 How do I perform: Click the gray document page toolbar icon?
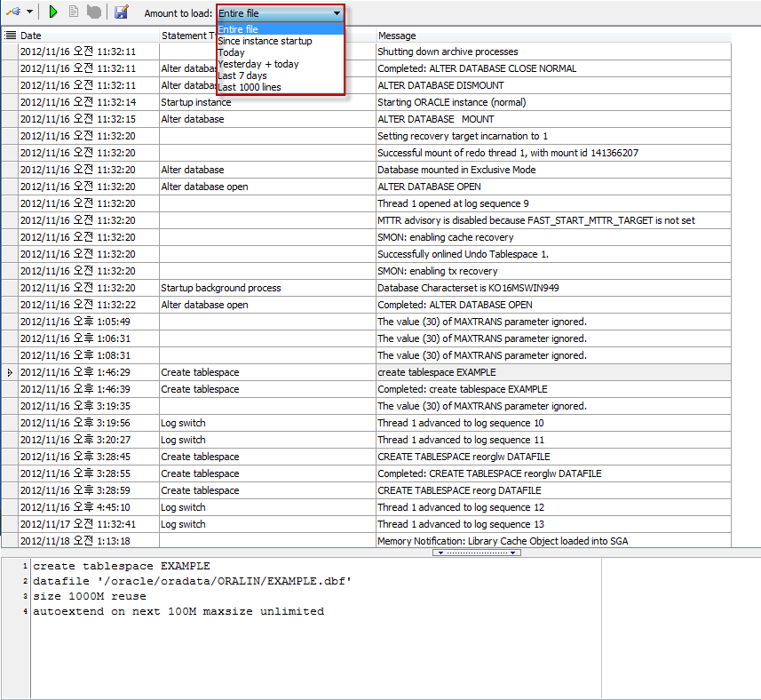[73, 12]
